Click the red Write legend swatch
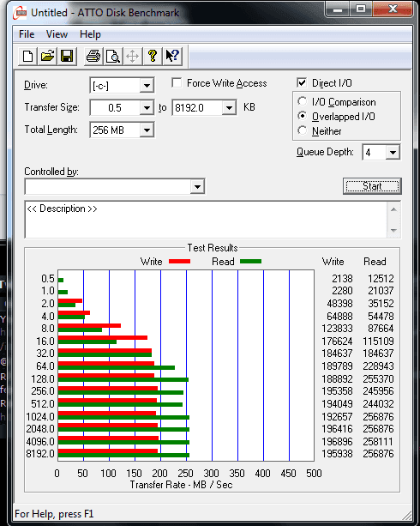420x526 pixels. click(x=179, y=262)
